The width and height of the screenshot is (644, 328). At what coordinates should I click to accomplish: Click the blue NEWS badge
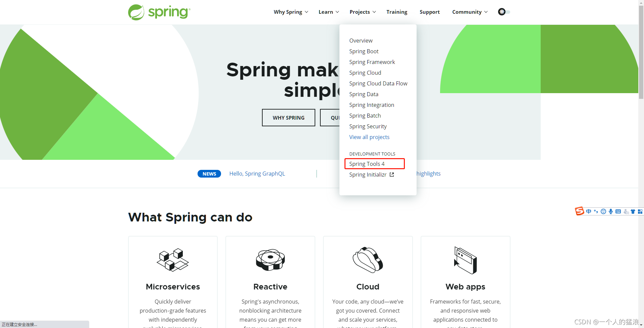(x=209, y=174)
